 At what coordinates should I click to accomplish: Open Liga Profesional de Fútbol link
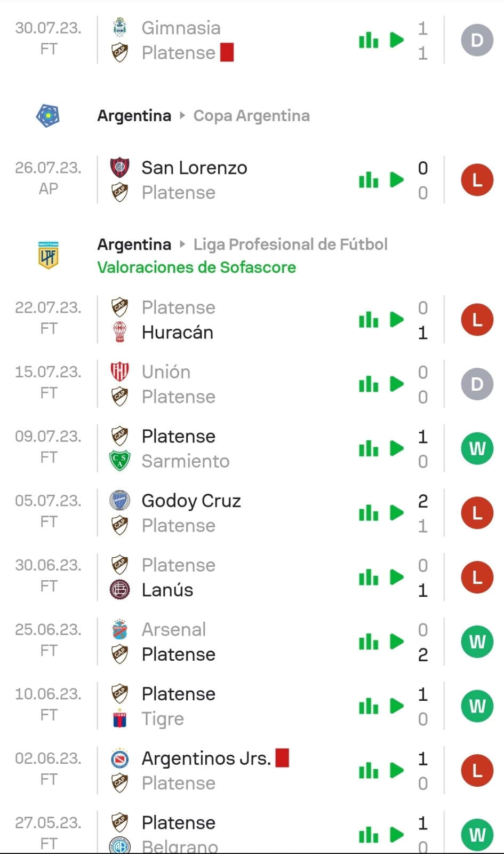coord(290,244)
